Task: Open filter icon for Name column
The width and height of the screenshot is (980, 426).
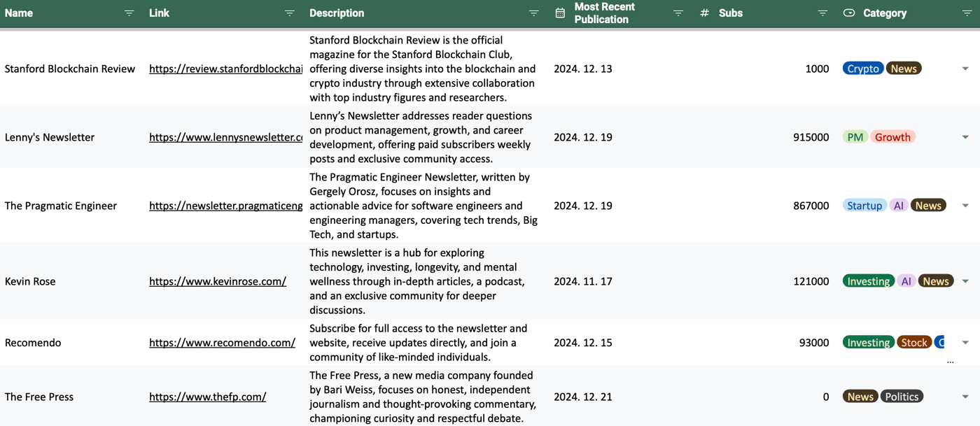Action: [x=129, y=13]
